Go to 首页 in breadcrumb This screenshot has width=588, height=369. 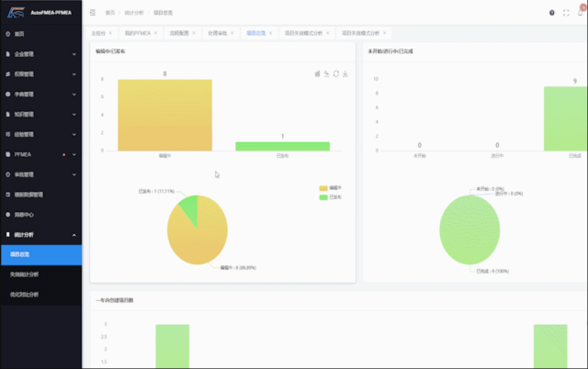tap(110, 13)
